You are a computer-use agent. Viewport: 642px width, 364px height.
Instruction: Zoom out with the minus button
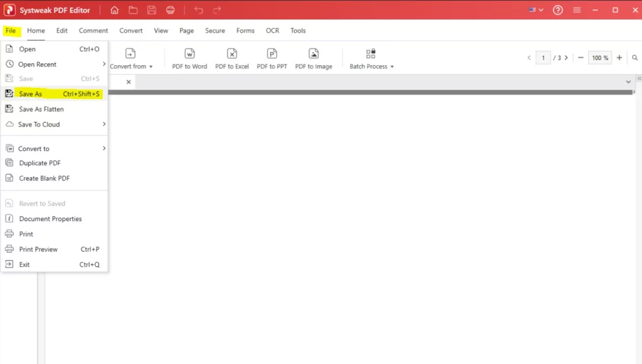click(x=581, y=58)
